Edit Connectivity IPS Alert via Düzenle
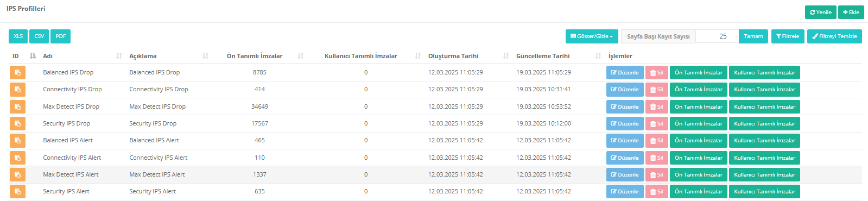The height and width of the screenshot is (201, 868). pyautogui.click(x=625, y=158)
